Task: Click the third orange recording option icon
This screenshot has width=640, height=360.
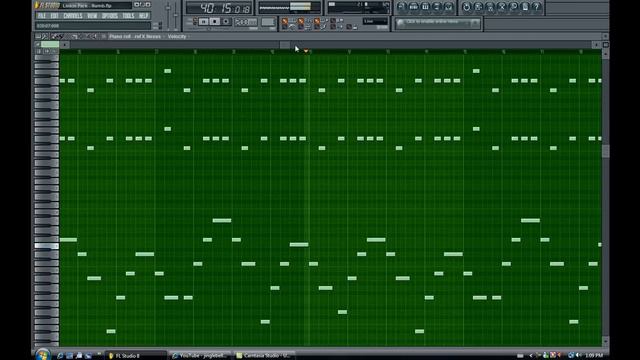Action: (x=317, y=21)
